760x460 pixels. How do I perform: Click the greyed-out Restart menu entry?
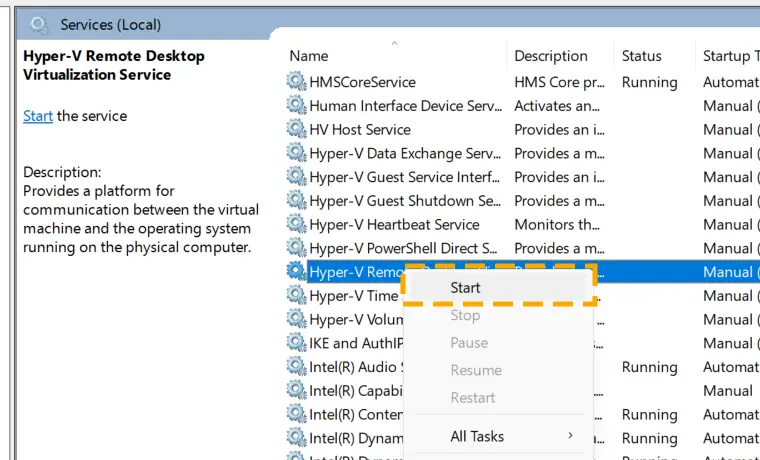[x=499, y=398]
